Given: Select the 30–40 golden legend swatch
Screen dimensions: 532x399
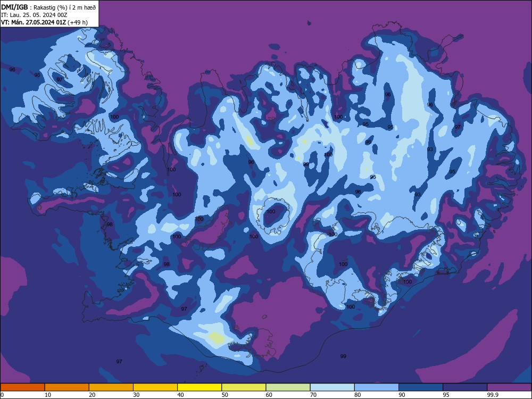Looking at the screenshot, I should tap(155, 387).
